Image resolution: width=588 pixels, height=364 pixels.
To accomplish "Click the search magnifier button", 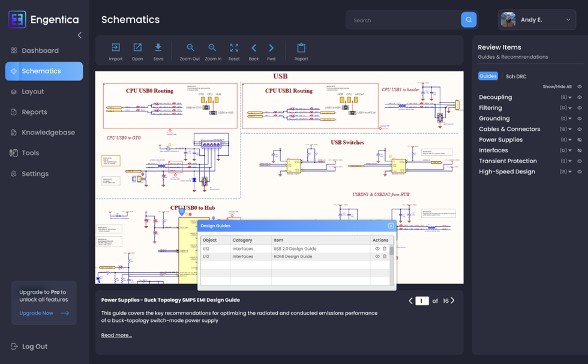I will (x=469, y=20).
